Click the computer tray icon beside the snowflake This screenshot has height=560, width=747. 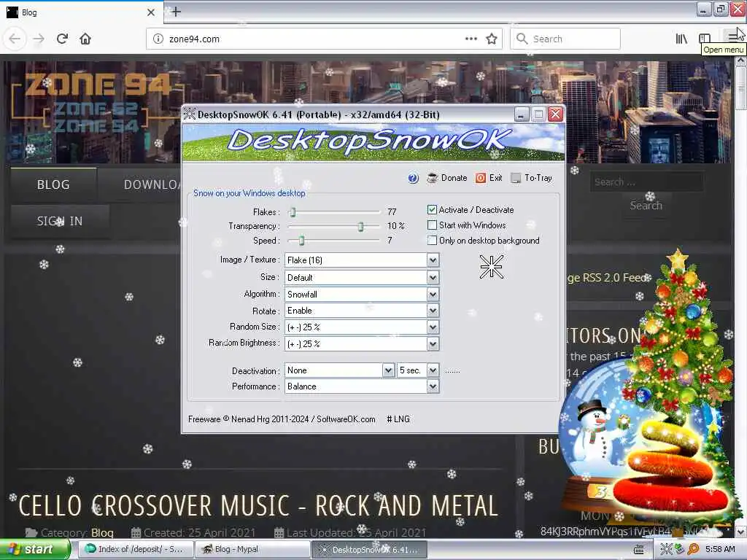[679, 549]
